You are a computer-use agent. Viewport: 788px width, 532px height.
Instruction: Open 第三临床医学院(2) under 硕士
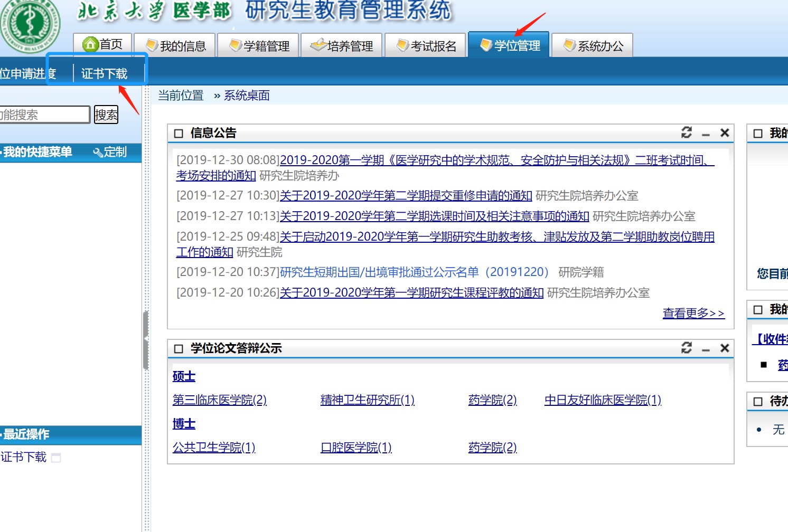[220, 400]
